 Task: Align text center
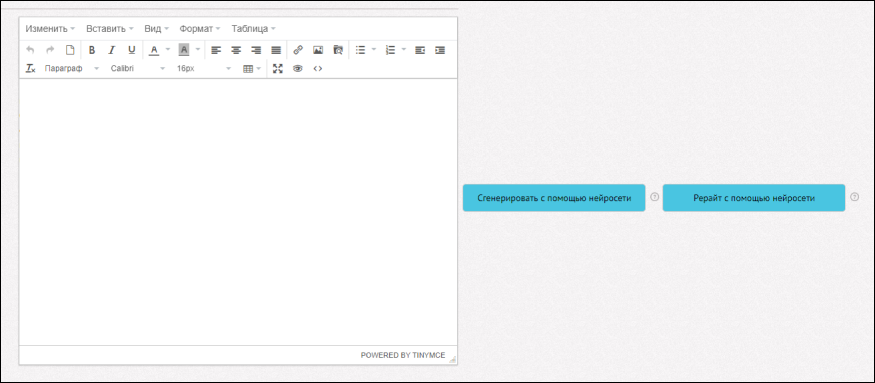[x=236, y=50]
